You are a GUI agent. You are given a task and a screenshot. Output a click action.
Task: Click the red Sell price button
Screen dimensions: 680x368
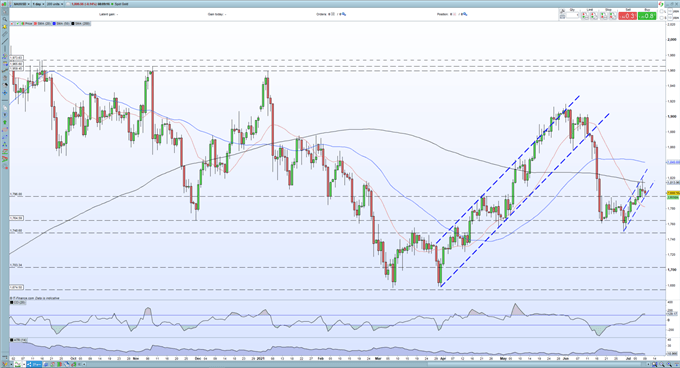click(628, 16)
